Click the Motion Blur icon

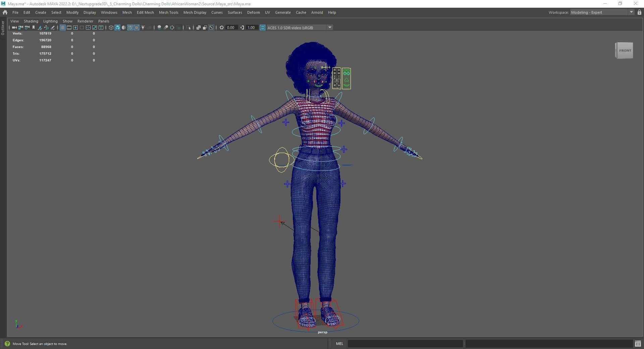tap(166, 28)
